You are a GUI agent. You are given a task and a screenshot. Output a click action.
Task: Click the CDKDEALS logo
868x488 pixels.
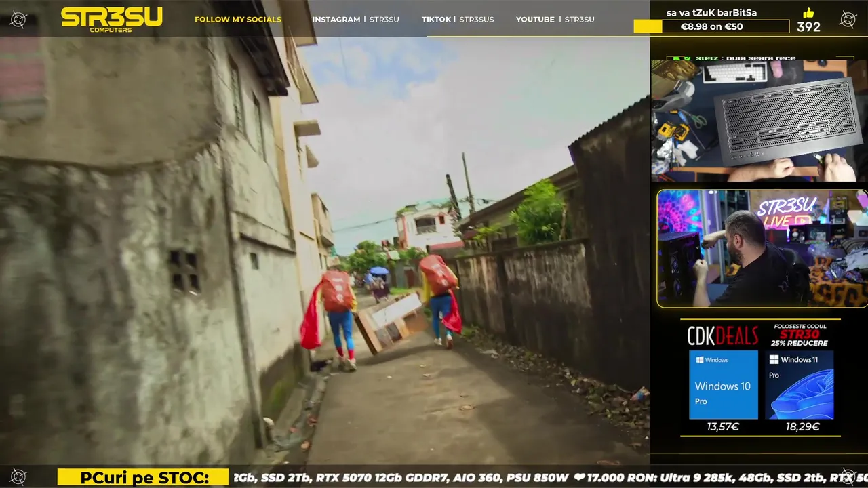[723, 335]
